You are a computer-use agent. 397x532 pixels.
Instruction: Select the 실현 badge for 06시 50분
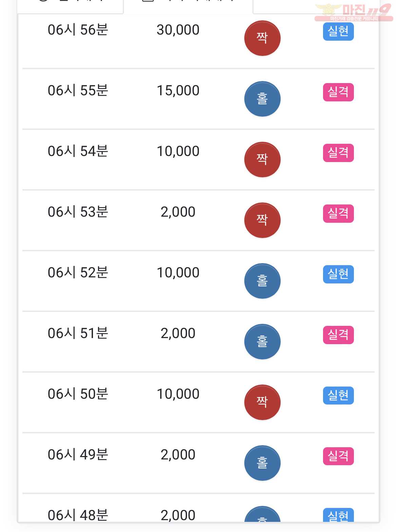click(x=338, y=396)
